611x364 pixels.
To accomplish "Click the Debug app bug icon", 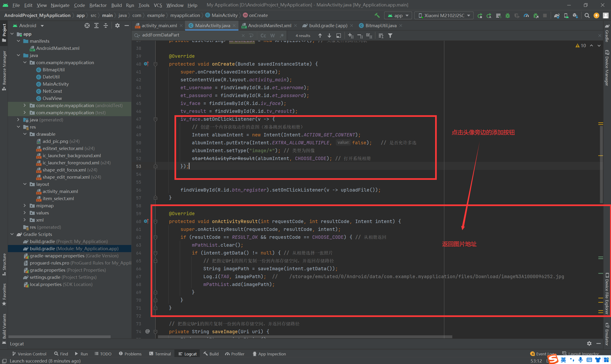I will coord(507,16).
